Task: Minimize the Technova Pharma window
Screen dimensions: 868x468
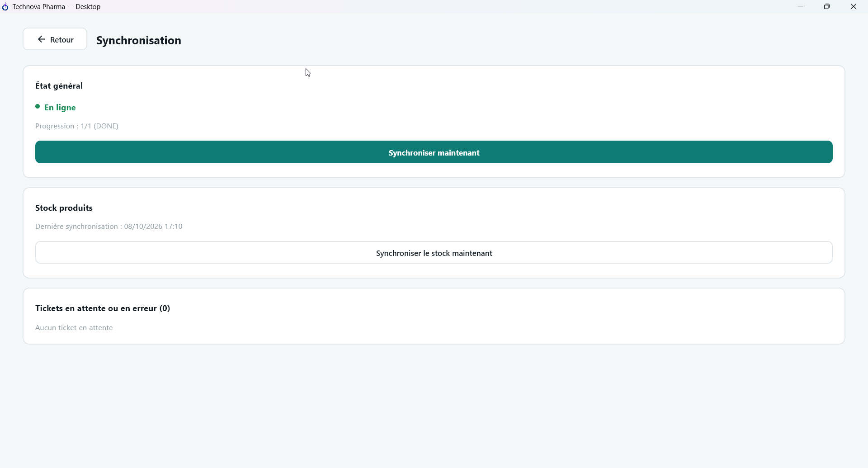Action: [801, 6]
